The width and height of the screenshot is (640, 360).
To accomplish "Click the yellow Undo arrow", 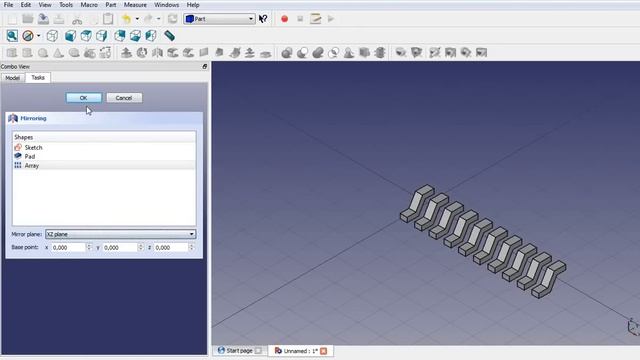I will (127, 19).
